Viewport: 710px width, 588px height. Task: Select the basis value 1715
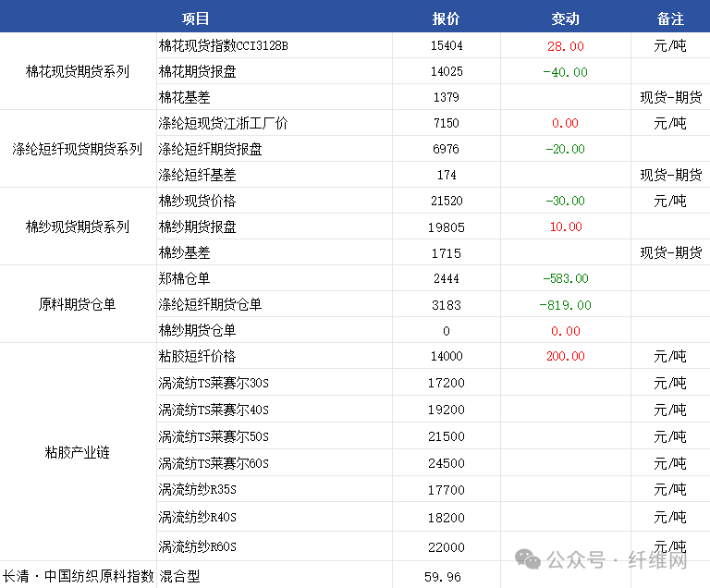pos(447,253)
